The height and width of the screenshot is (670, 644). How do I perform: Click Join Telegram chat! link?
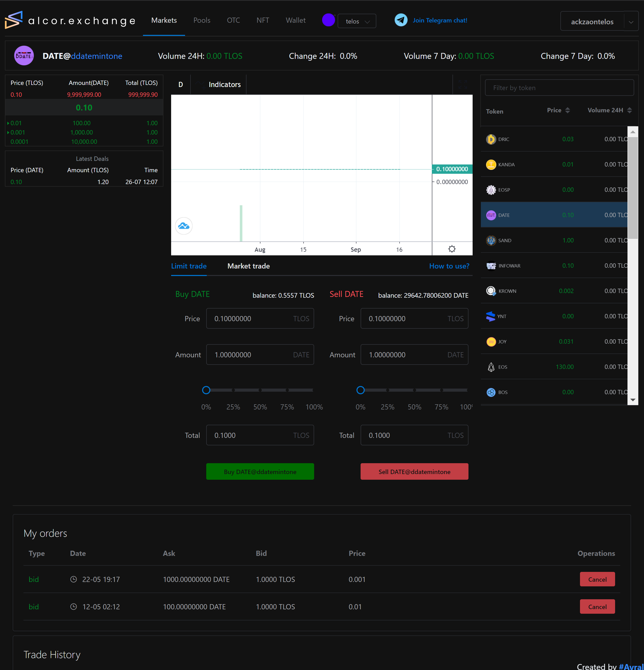click(440, 20)
